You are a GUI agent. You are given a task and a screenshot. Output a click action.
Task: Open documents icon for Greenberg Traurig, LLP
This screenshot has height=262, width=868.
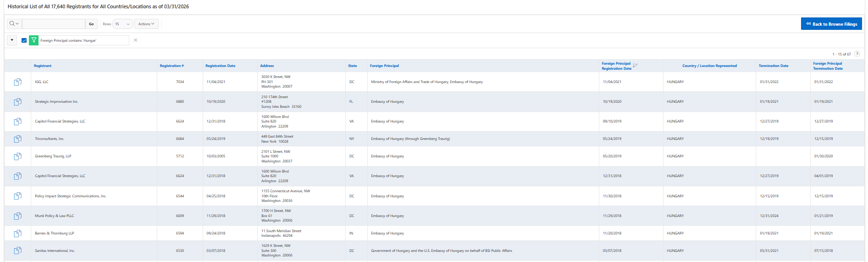pyautogui.click(x=17, y=156)
